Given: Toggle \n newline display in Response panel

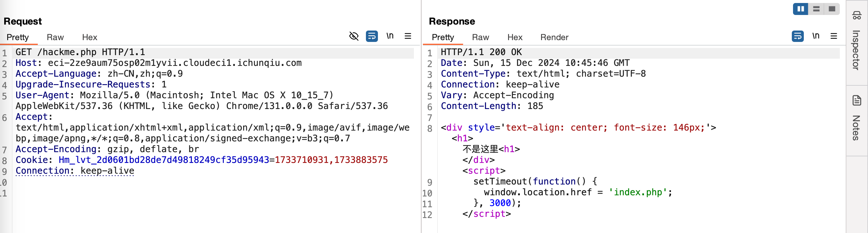Looking at the screenshot, I should point(816,36).
